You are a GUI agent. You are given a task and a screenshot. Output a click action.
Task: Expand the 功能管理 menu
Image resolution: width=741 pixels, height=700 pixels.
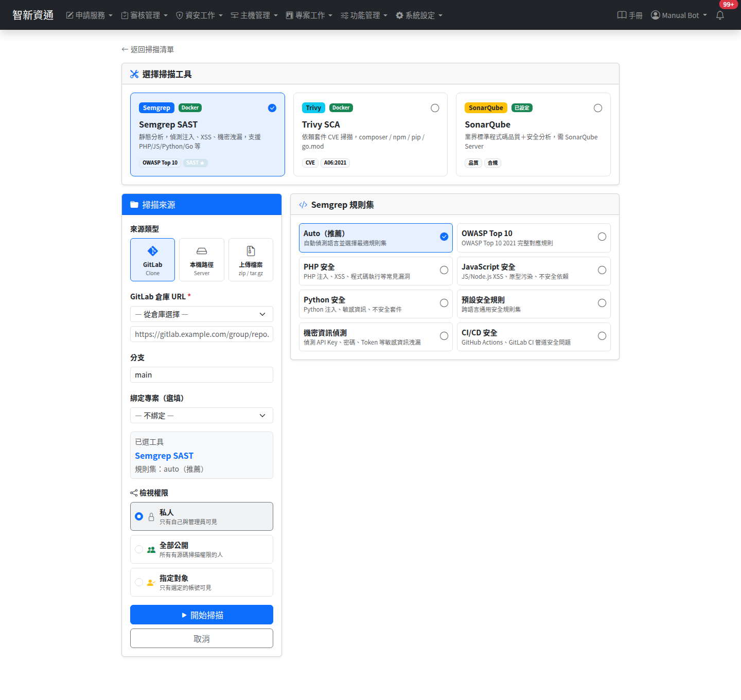364,15
